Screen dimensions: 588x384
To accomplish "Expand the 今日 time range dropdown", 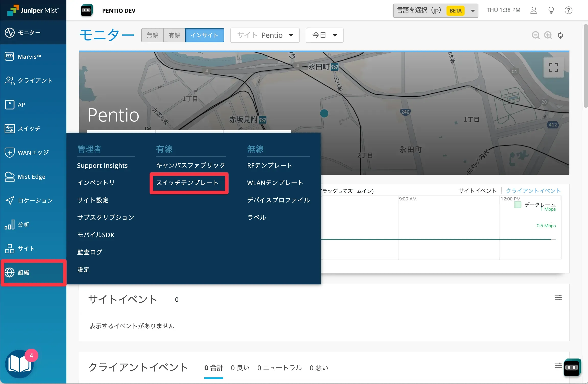I will tap(324, 35).
